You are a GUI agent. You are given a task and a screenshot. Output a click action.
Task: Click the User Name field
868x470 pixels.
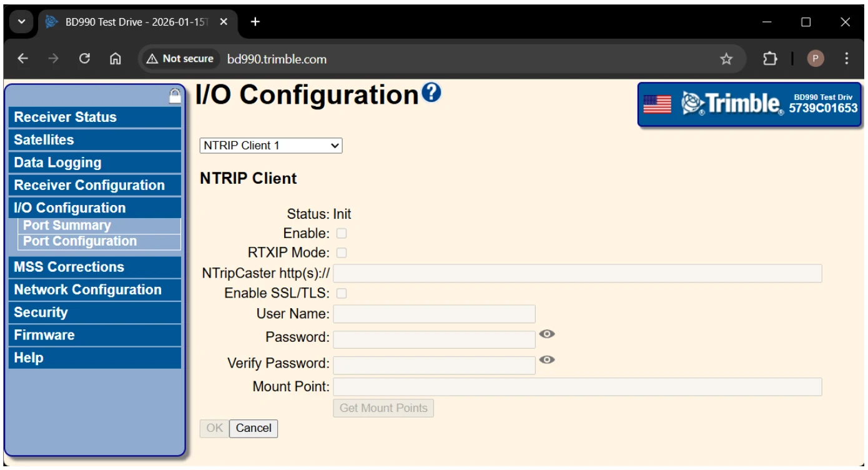coord(434,314)
